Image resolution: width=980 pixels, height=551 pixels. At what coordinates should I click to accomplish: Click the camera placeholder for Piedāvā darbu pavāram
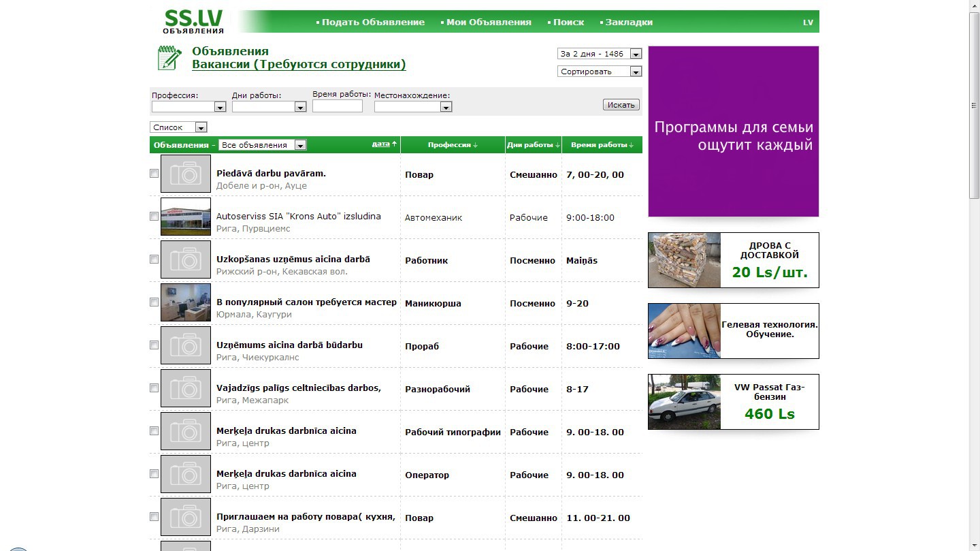(x=186, y=174)
